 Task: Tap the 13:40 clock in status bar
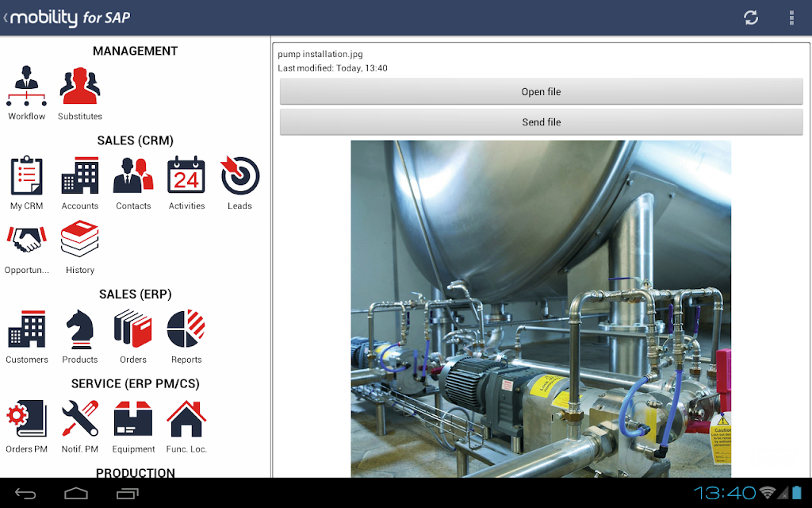[x=725, y=493]
